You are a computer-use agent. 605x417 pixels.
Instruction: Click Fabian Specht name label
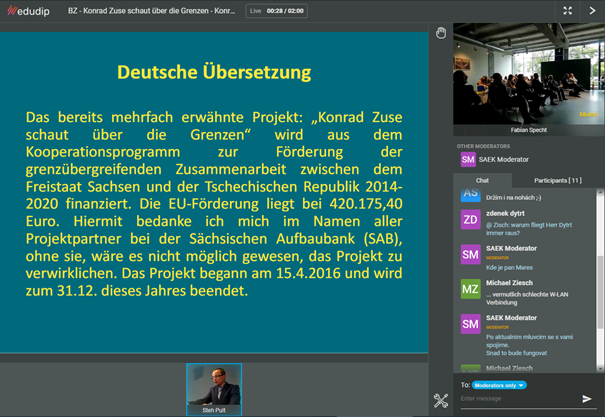pyautogui.click(x=529, y=130)
